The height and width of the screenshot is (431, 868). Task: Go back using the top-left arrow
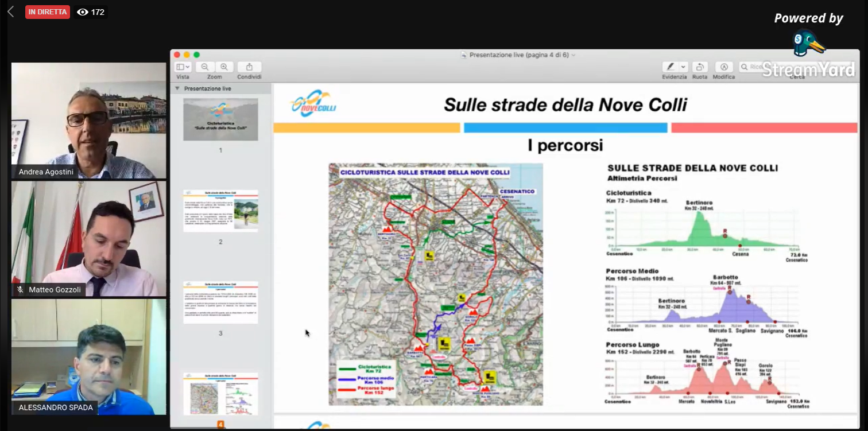click(x=10, y=12)
